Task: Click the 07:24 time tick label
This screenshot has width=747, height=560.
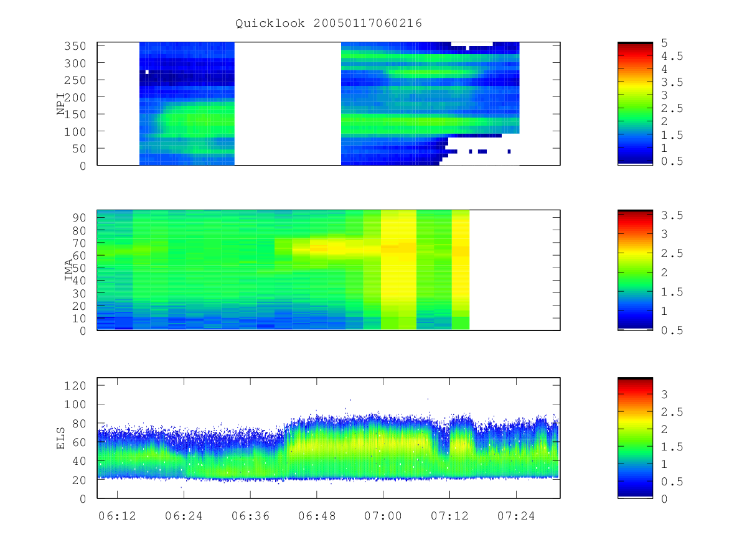Action: (x=517, y=516)
